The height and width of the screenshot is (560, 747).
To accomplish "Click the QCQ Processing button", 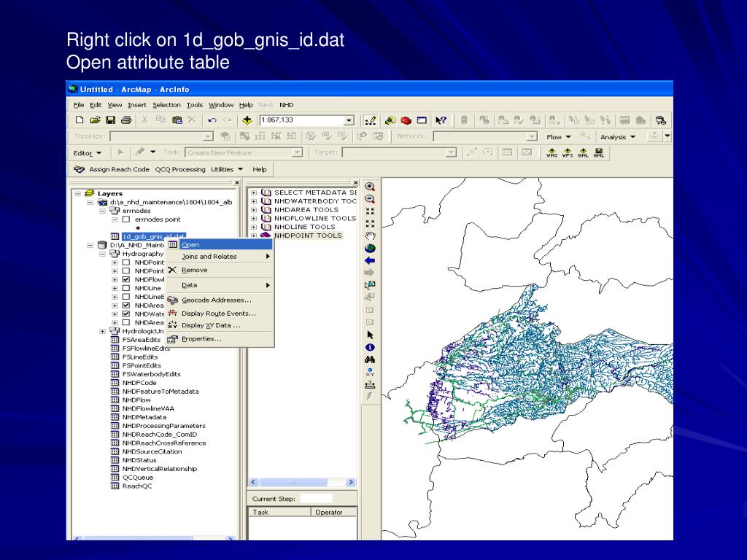I will point(179,169).
